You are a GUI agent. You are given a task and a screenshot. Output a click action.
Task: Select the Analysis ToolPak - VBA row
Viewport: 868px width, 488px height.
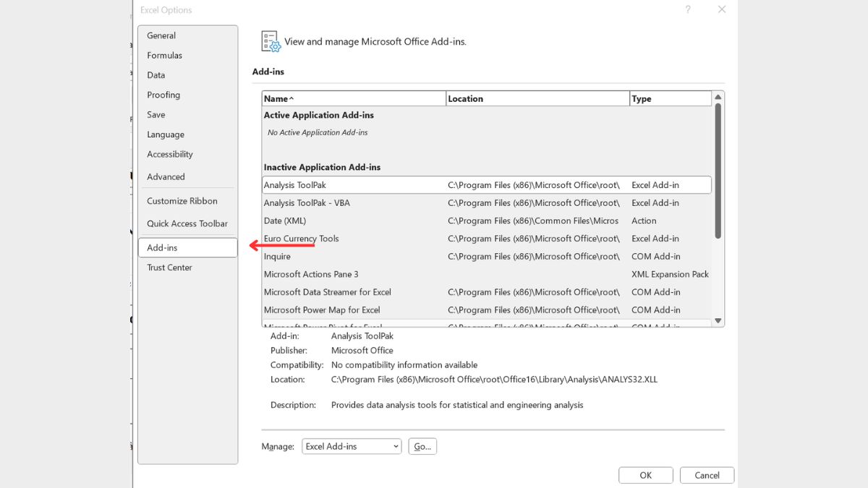pos(307,203)
